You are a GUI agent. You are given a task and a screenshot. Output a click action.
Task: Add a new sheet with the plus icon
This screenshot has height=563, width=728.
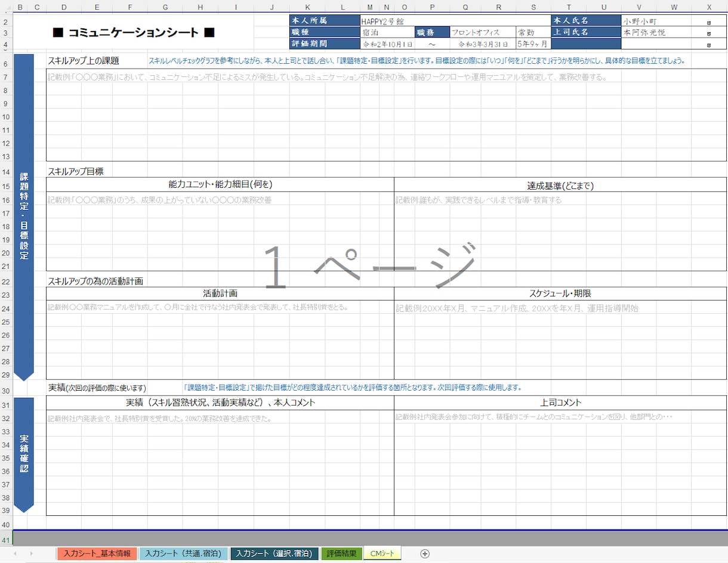click(425, 553)
